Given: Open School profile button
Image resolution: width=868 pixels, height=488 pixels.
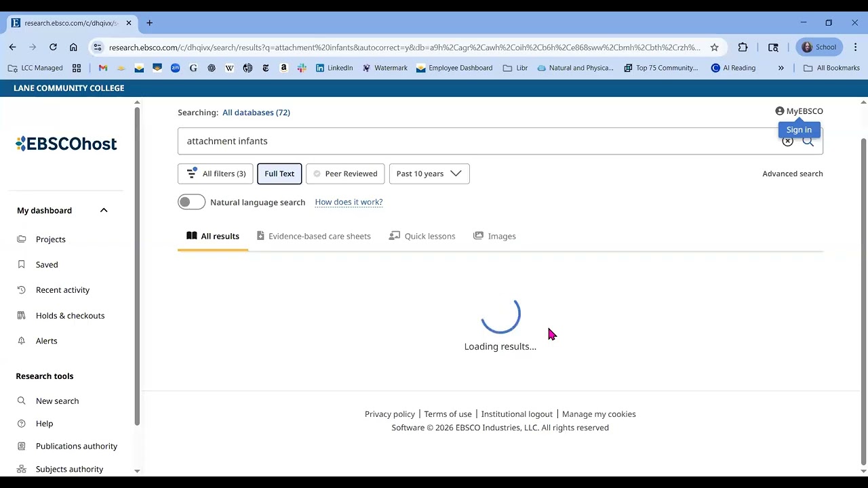Looking at the screenshot, I should point(819,47).
